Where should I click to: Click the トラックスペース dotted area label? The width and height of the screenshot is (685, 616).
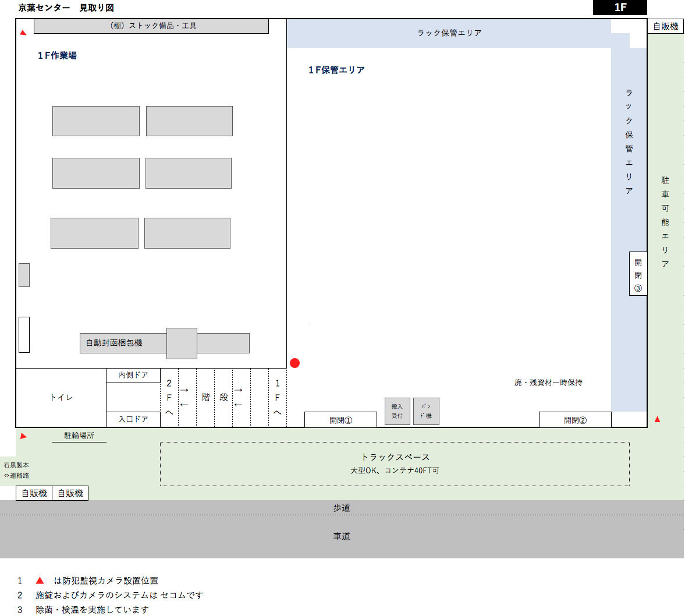[x=395, y=457]
